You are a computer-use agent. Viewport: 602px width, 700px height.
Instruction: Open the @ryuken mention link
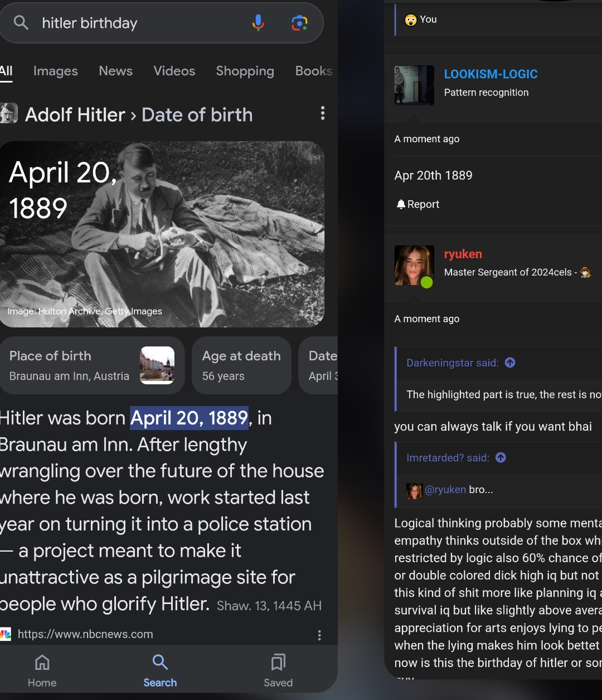[445, 490]
